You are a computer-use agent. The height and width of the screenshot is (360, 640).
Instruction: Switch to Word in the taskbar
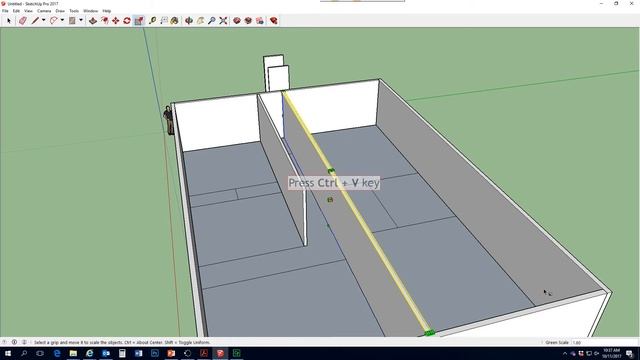point(138,353)
